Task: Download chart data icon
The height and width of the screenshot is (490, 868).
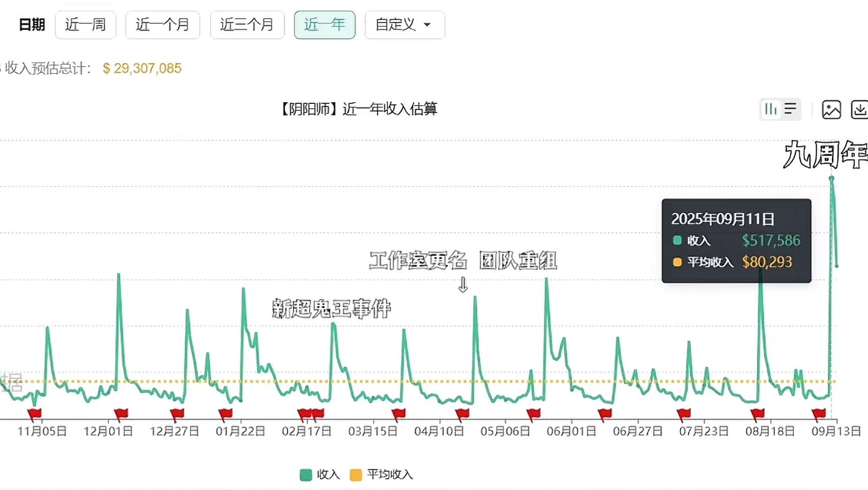Action: [x=859, y=109]
